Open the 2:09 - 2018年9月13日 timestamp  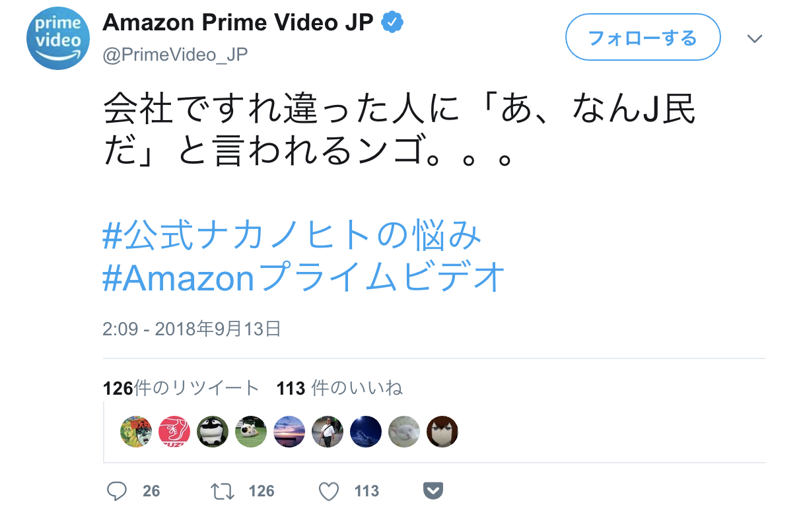pos(192,329)
